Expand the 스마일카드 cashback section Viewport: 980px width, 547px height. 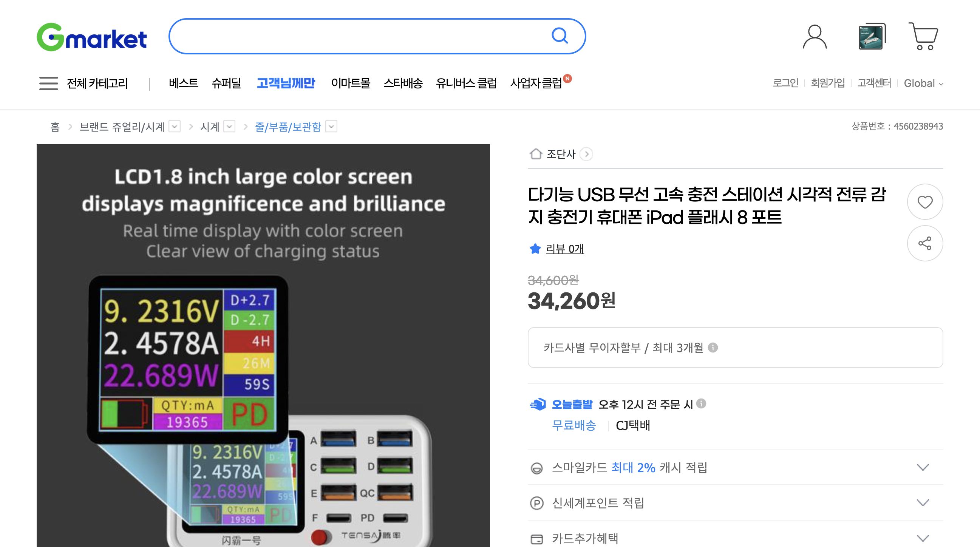[923, 468]
